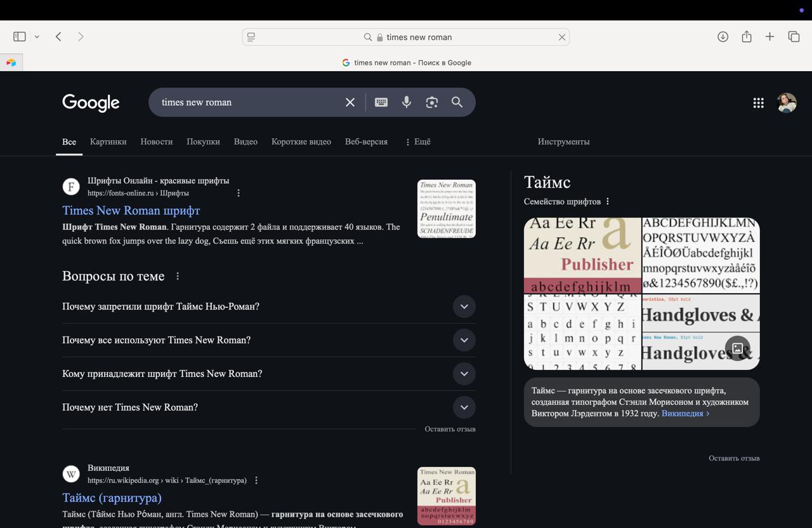This screenshot has width=812, height=528.
Task: Open a new Safari tab
Action: point(769,37)
